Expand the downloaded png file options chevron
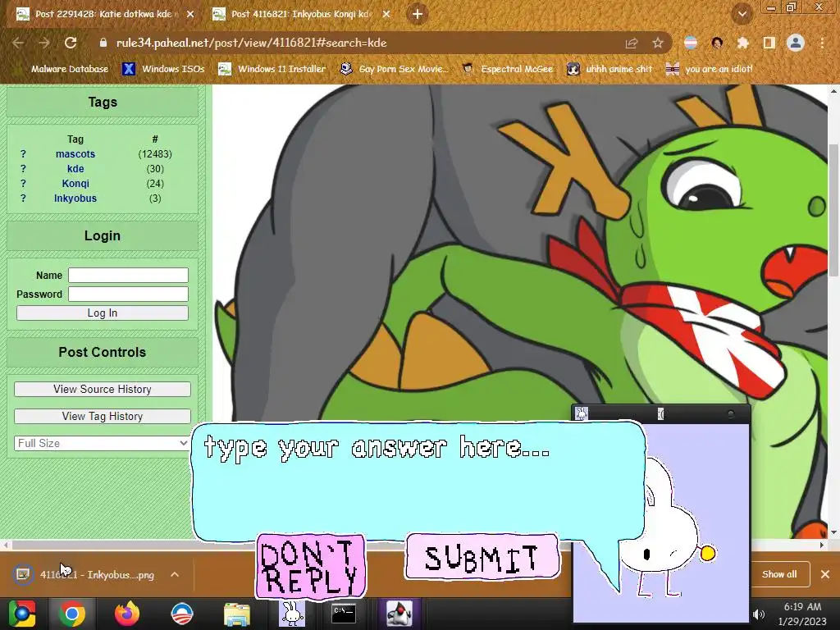The image size is (840, 630). [175, 574]
